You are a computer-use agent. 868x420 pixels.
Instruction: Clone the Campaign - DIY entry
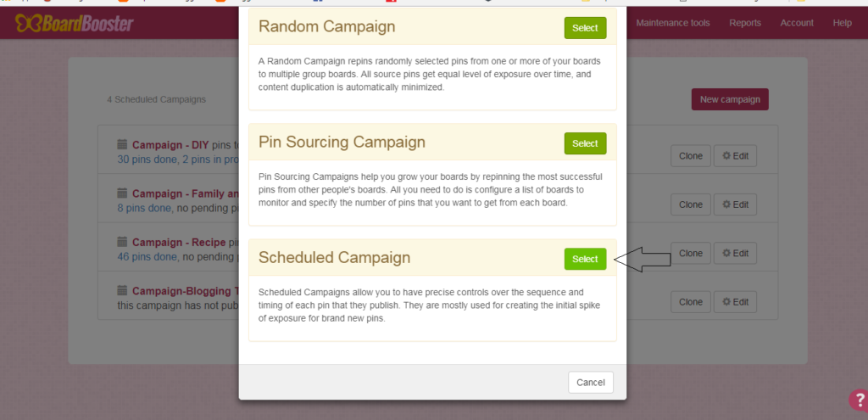point(691,156)
